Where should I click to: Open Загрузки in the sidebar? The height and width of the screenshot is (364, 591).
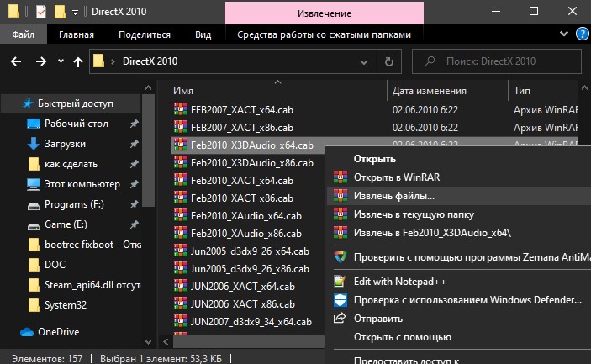click(x=65, y=144)
